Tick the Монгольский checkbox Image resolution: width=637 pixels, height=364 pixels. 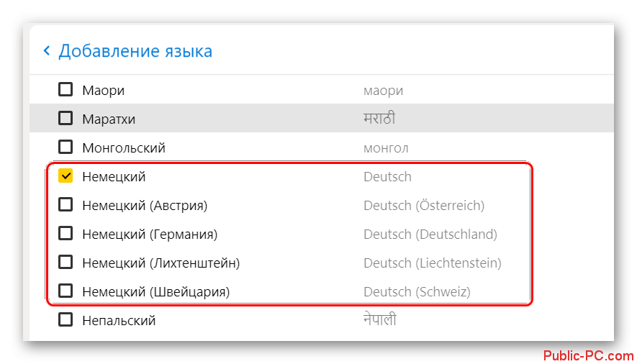pos(65,147)
